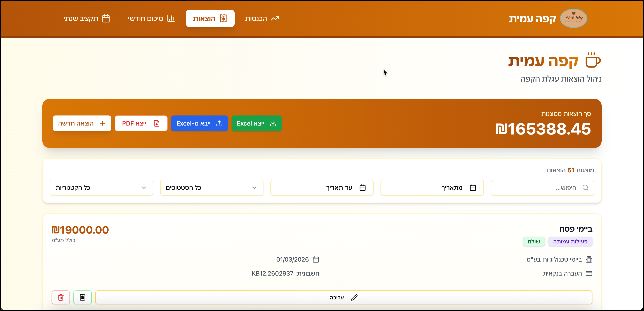Click the ייבא מ-Excel blue button
644x311 pixels.
199,123
